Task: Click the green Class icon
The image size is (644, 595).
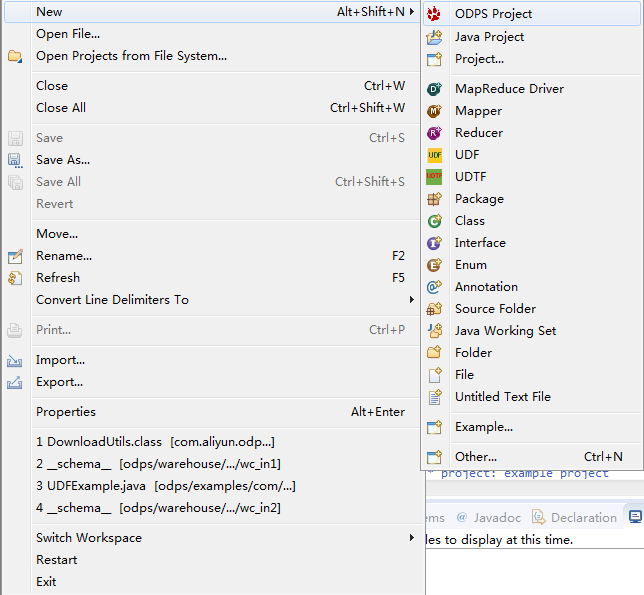Action: coord(434,221)
